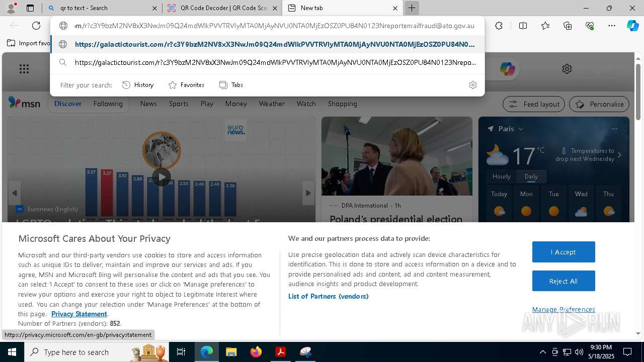
Task: Open File Explorer from taskbar
Action: [231, 352]
